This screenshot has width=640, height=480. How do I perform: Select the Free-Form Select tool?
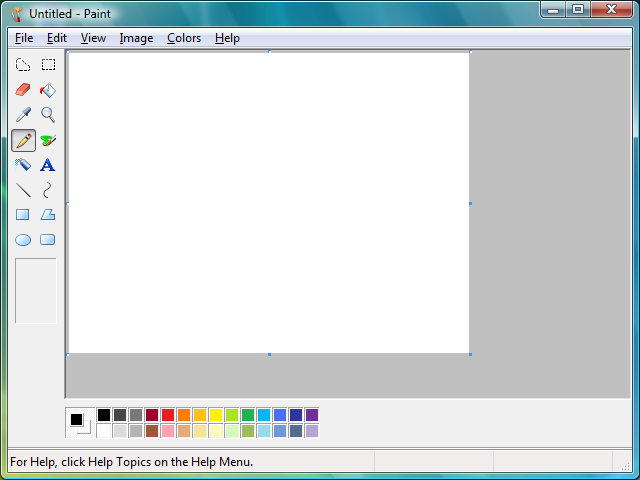[x=23, y=65]
